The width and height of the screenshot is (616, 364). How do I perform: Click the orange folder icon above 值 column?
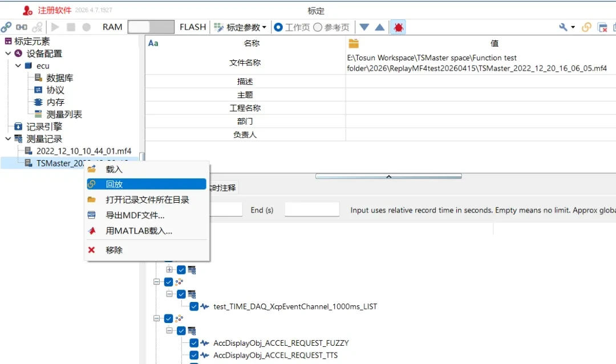click(354, 42)
